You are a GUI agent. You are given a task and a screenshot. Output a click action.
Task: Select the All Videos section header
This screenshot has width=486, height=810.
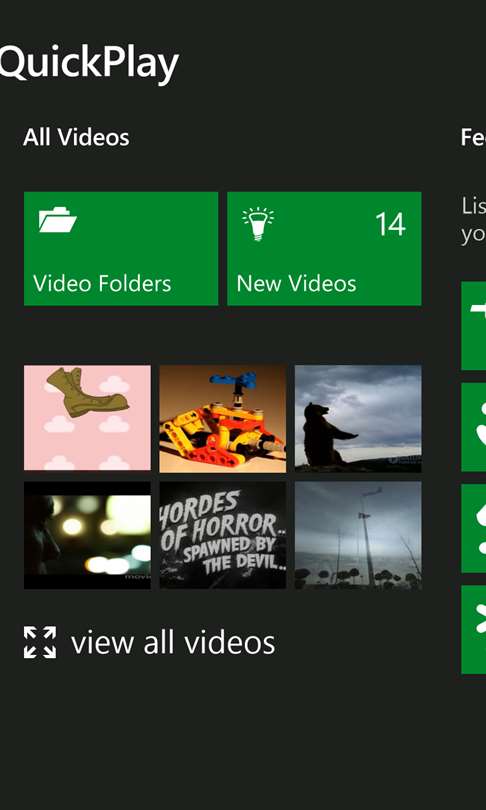click(76, 137)
